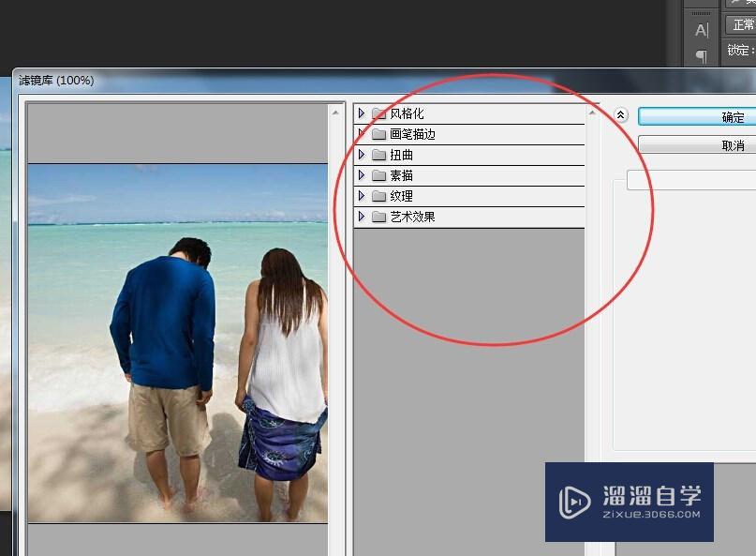Open the 正常 blend mode dropdown
The width and height of the screenshot is (756, 556).
coord(741,24)
